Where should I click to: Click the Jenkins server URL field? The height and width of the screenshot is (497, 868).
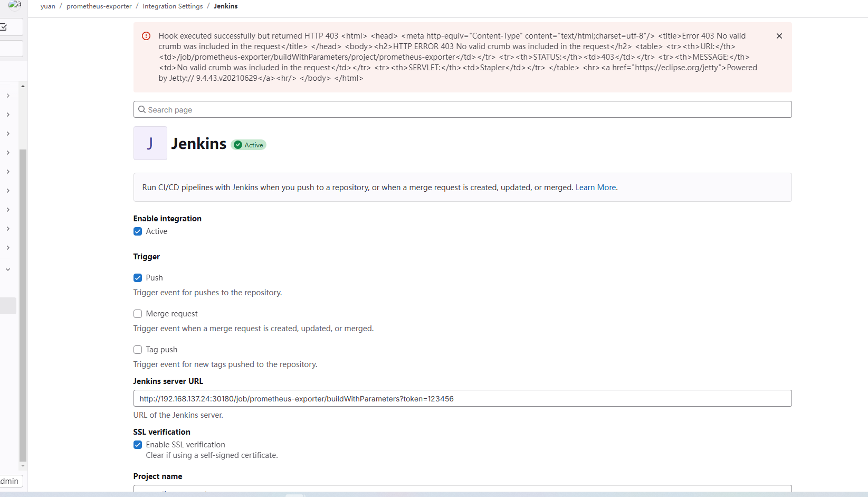(462, 398)
